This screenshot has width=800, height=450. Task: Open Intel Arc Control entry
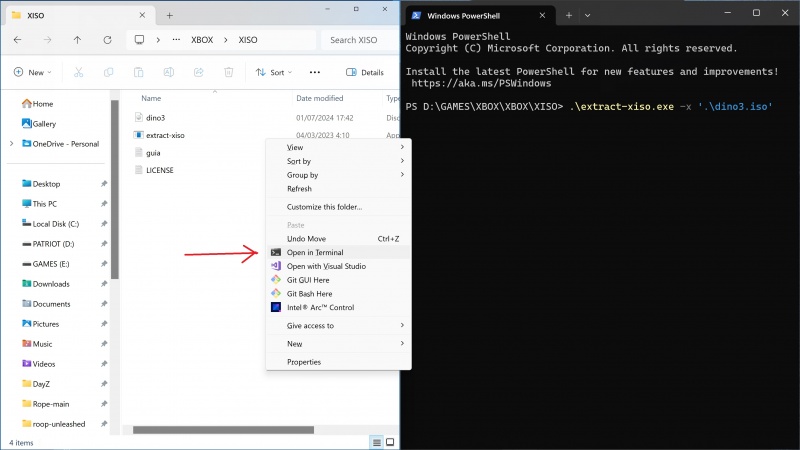[x=339, y=307]
